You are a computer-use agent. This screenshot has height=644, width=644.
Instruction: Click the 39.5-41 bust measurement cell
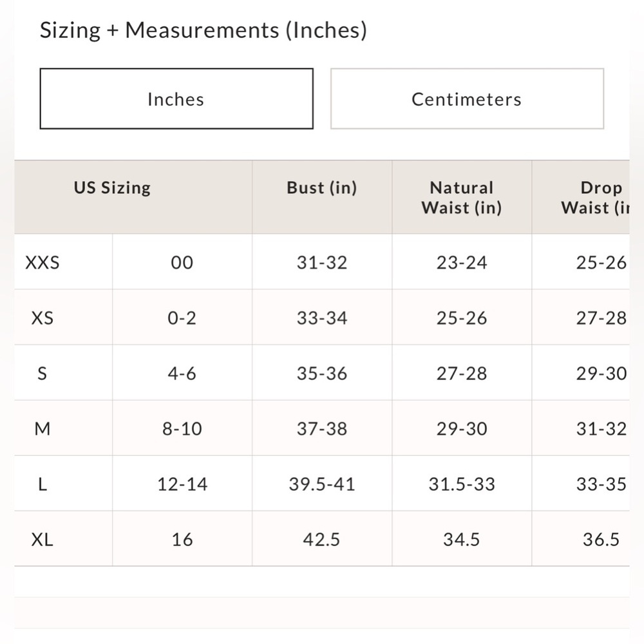coord(322,484)
